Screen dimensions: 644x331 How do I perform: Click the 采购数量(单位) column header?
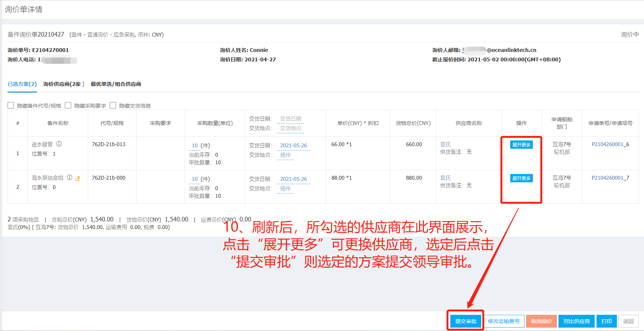coord(215,123)
